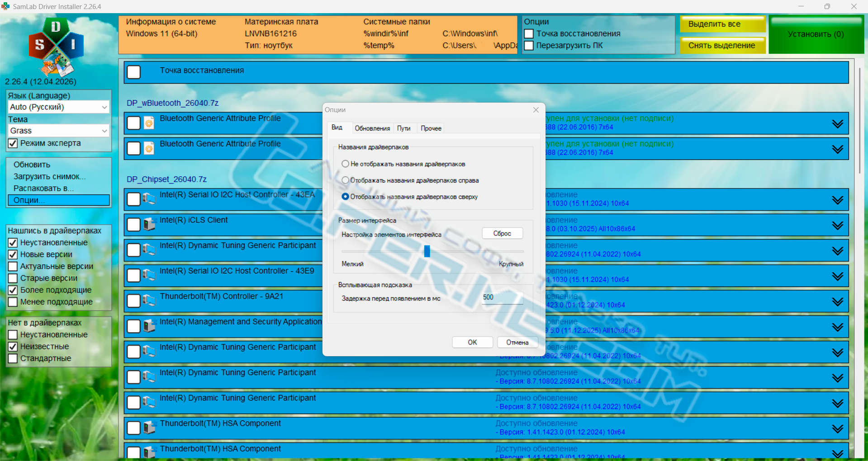Close the Опции dialog with its X
This screenshot has height=461, width=868.
coord(536,110)
